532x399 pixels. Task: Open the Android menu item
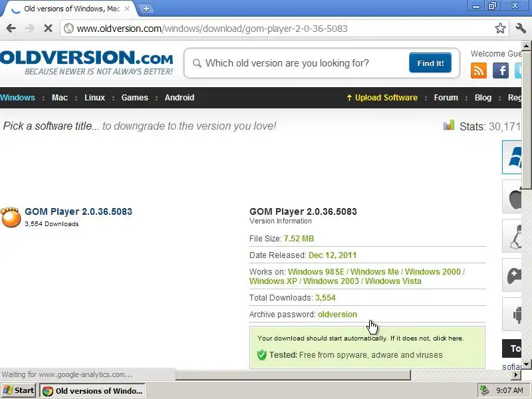180,98
